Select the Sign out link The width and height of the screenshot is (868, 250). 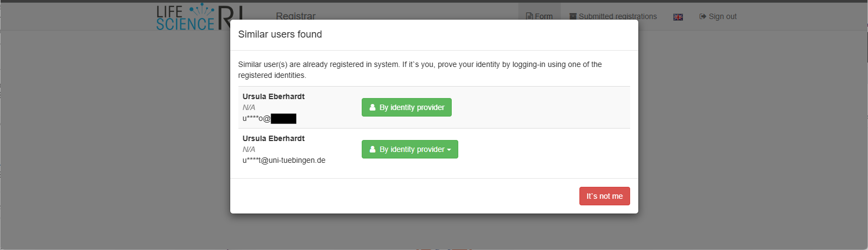pos(718,16)
